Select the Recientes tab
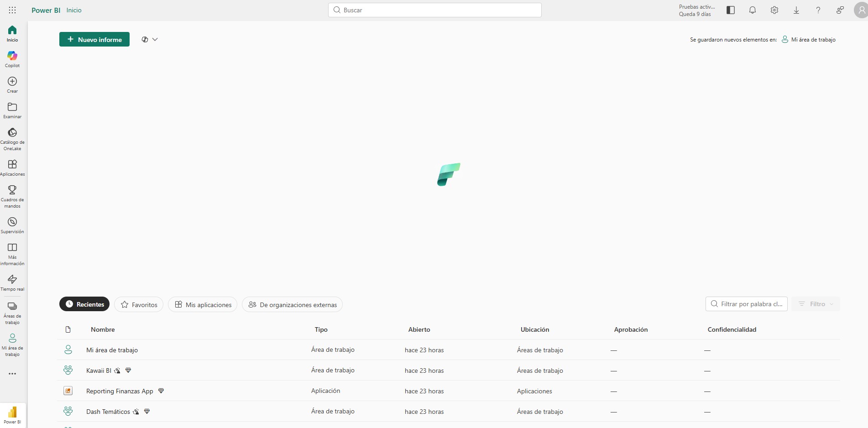Screen dimensions: 868x428 [x=84, y=304]
